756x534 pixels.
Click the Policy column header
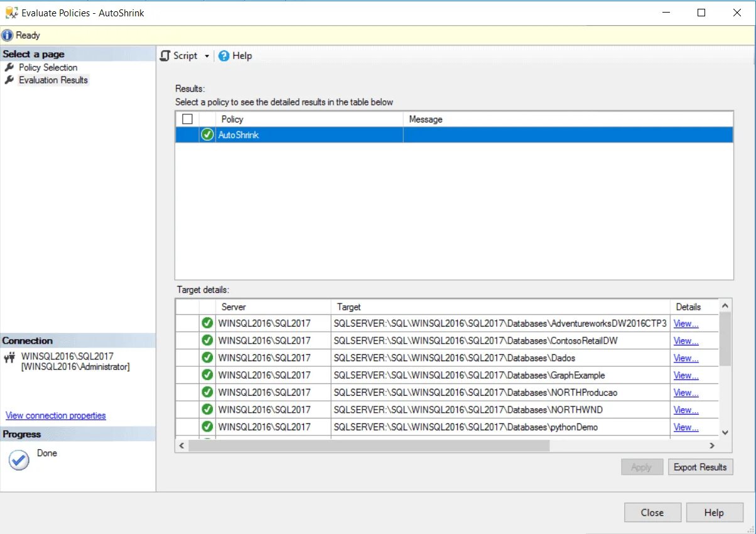click(x=310, y=119)
